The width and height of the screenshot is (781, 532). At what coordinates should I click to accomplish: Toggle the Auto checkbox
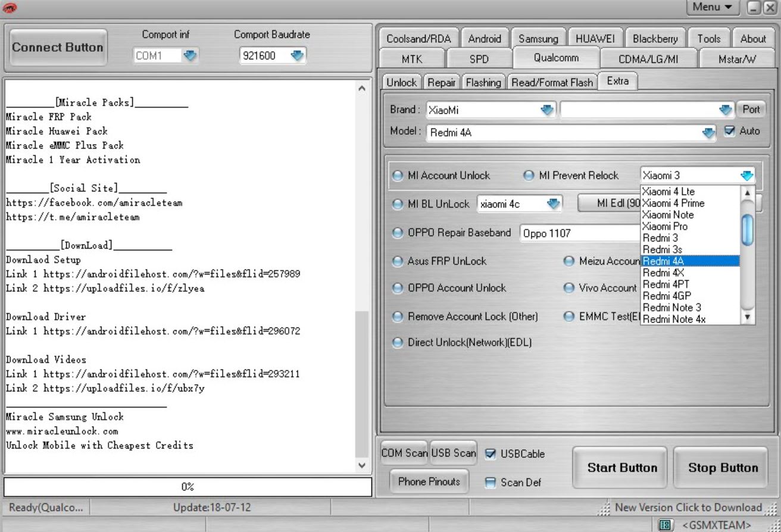coord(730,131)
